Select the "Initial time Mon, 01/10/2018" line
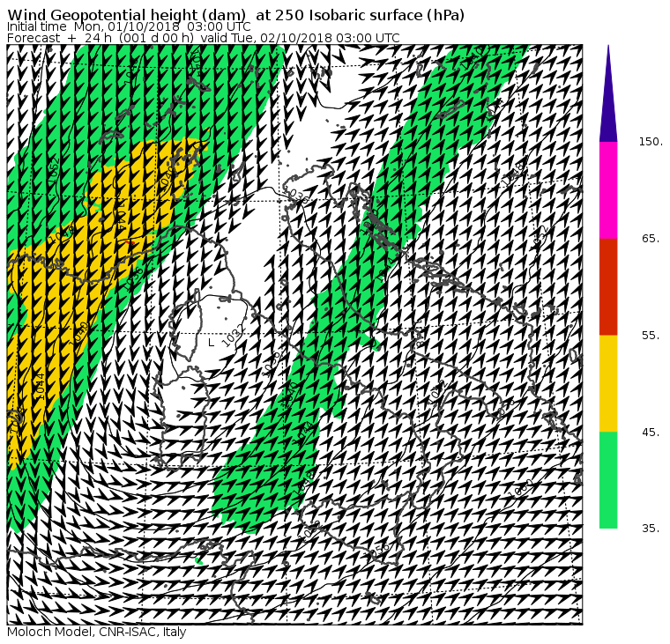 click(x=129, y=26)
